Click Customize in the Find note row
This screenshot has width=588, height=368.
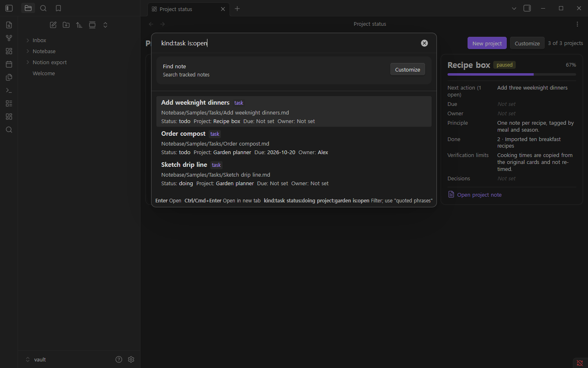pos(408,70)
